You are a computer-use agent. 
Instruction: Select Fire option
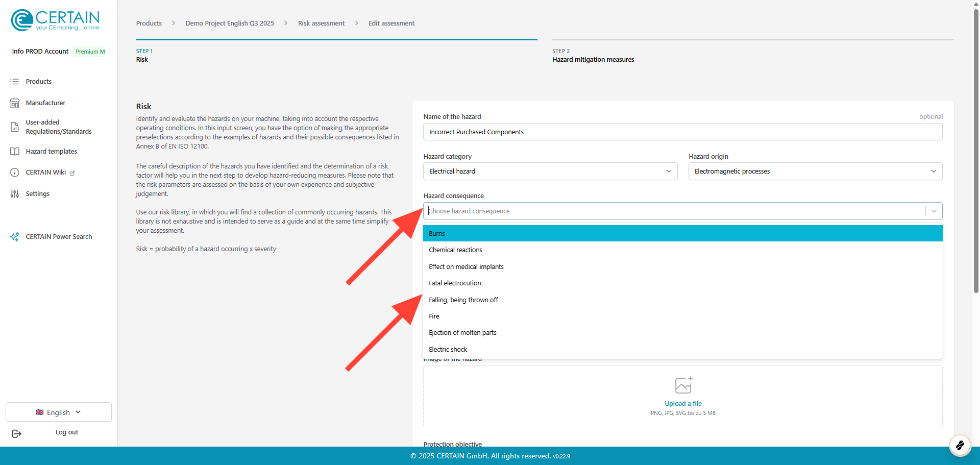coord(683,316)
